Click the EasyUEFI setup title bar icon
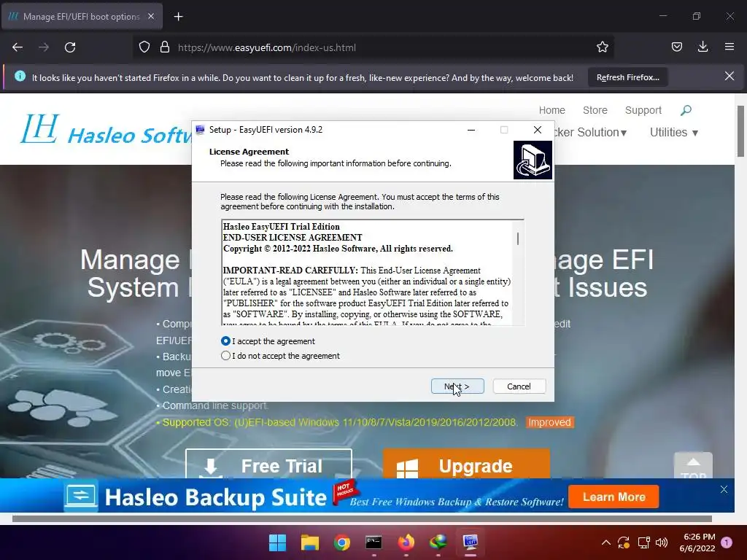The width and height of the screenshot is (747, 560). tap(200, 130)
